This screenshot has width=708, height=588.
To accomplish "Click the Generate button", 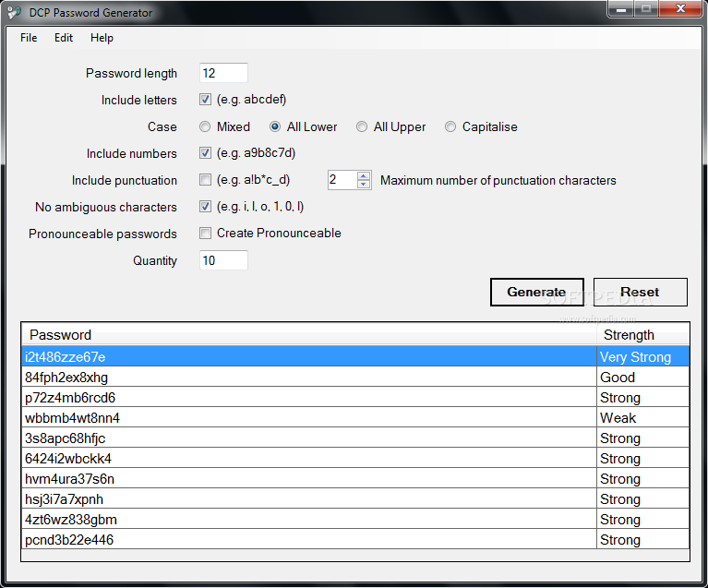I will (537, 293).
